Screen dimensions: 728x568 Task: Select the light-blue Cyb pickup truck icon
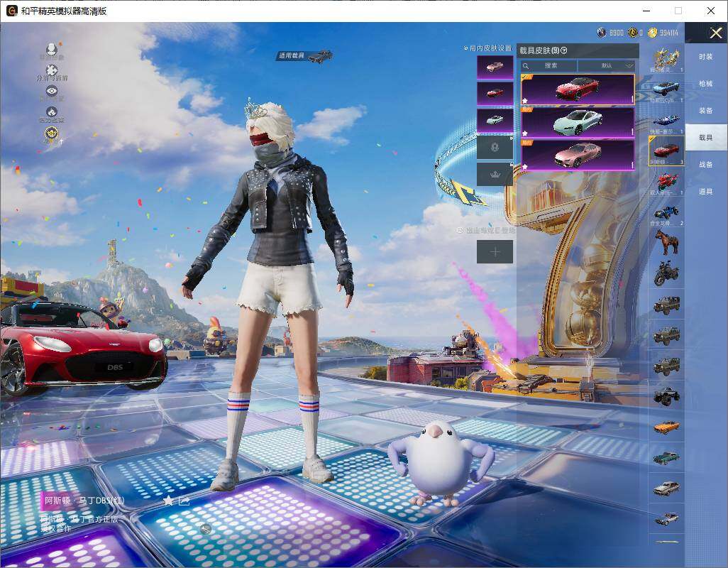(667, 89)
